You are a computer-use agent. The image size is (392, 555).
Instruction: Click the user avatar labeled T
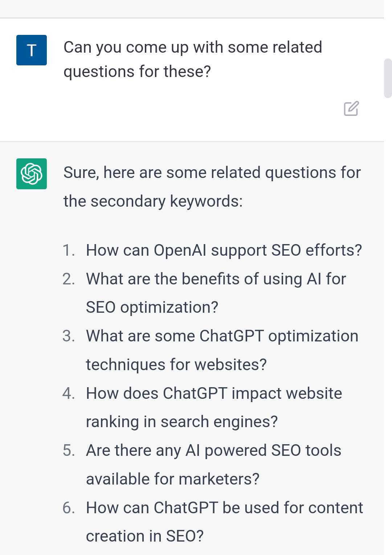(x=32, y=50)
